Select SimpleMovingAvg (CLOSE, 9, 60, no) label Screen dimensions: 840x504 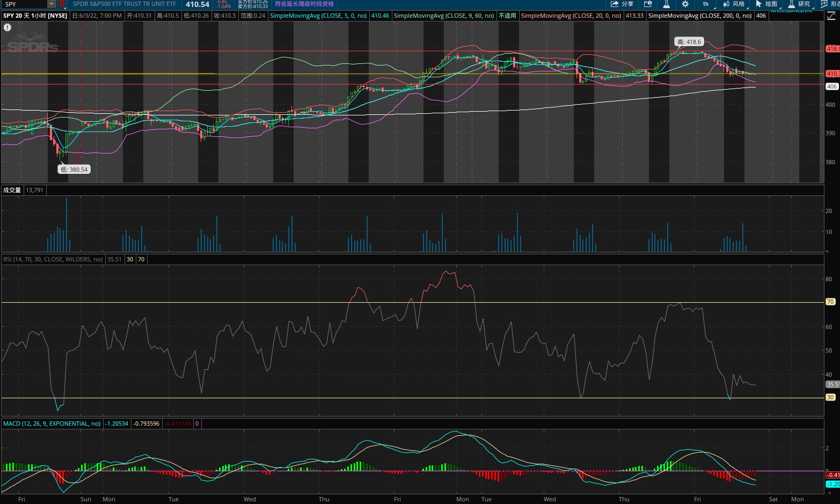(x=444, y=16)
